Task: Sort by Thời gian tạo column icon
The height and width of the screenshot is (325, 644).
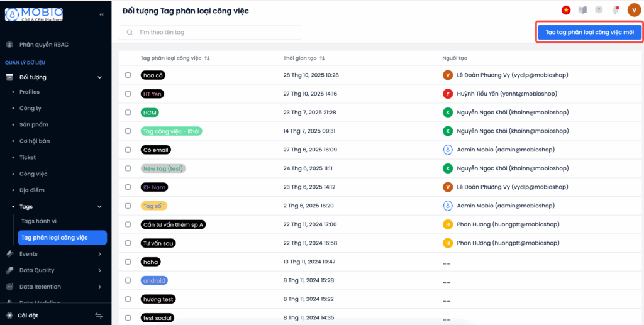Action: pyautogui.click(x=322, y=58)
